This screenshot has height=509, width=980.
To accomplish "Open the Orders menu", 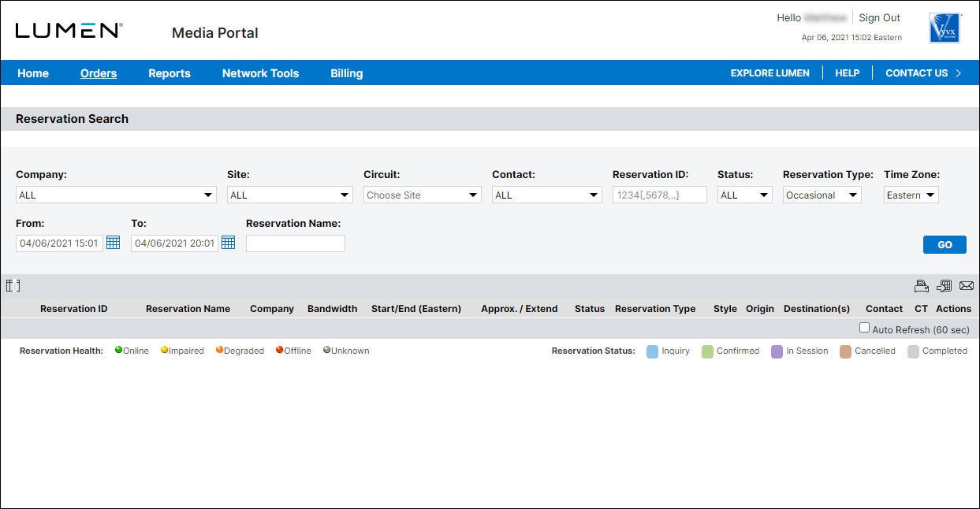I will (x=99, y=73).
